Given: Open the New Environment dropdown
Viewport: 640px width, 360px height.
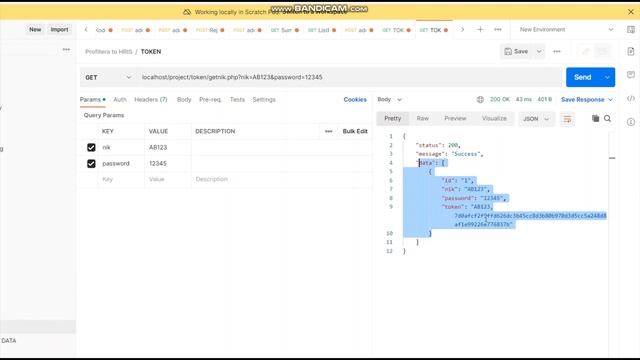Looking at the screenshot, I should click(x=566, y=29).
